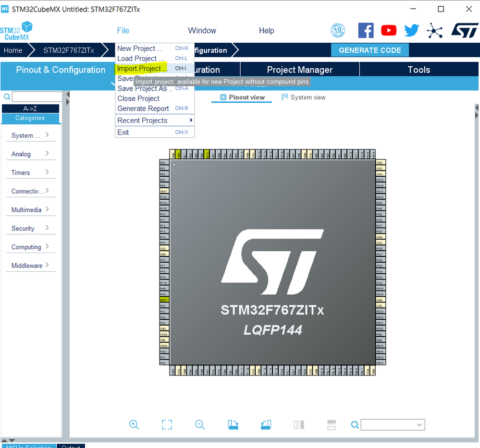
Task: Open the ST YouTube channel icon
Action: coord(389,31)
